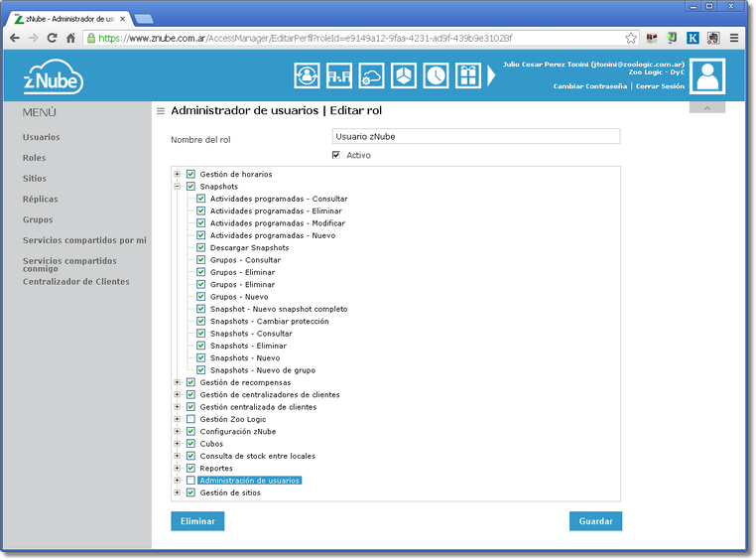Open Usuarios in the sidebar menu
Image resolution: width=756 pixels, height=560 pixels.
coord(42,137)
